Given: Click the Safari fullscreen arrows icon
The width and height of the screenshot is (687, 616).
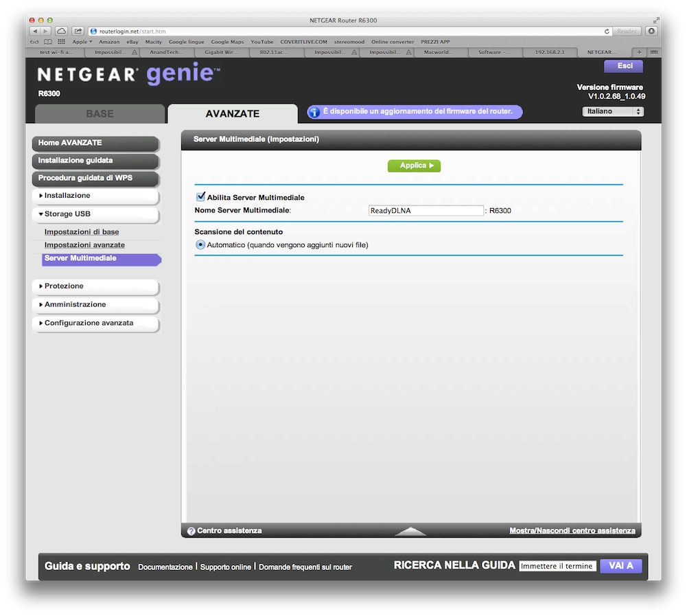Looking at the screenshot, I should pos(655,20).
